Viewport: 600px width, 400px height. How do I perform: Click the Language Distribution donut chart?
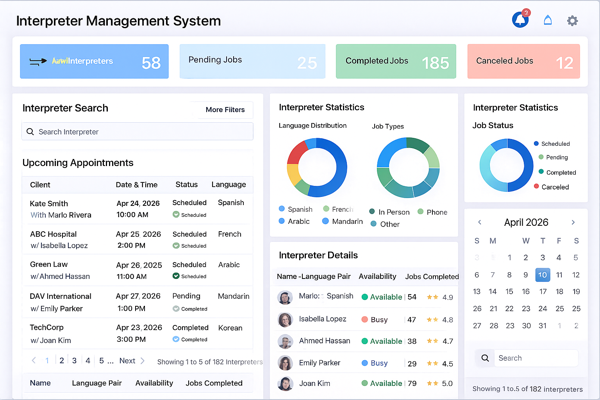[x=317, y=167]
